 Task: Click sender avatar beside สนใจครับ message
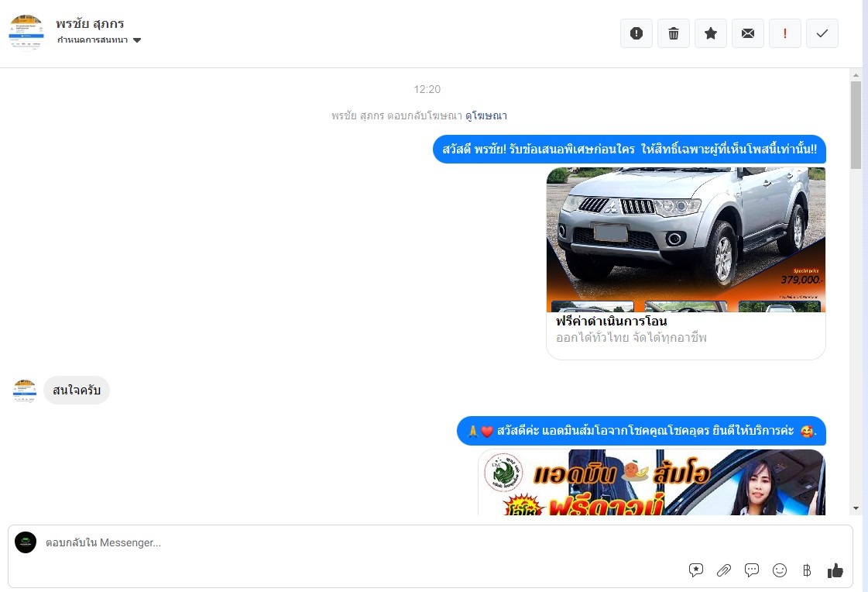tap(25, 391)
